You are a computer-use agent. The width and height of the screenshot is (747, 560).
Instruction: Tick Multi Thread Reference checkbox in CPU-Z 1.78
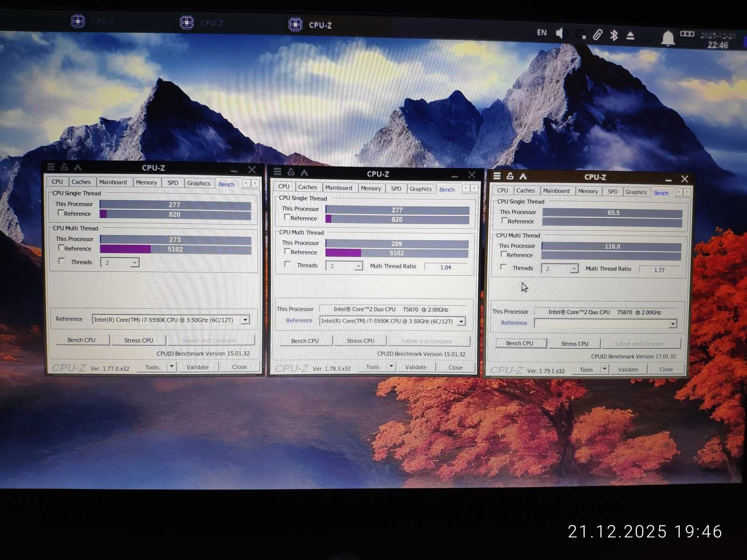click(287, 252)
